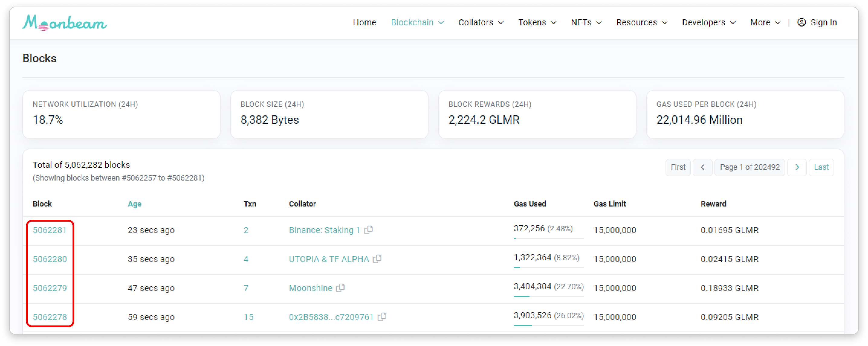Expand the More menu
Image resolution: width=868 pixels, height=346 pixels.
point(765,23)
